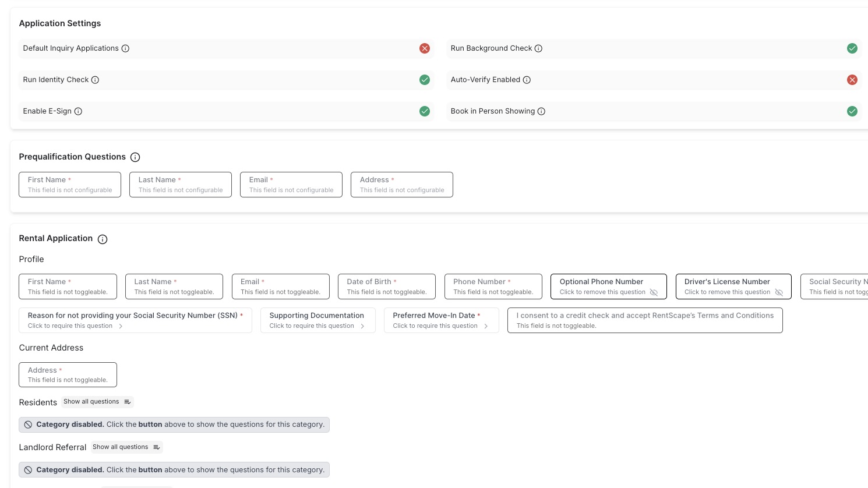Click info icon beside Default Inquiry Applications
This screenshot has height=488, width=868.
click(125, 48)
